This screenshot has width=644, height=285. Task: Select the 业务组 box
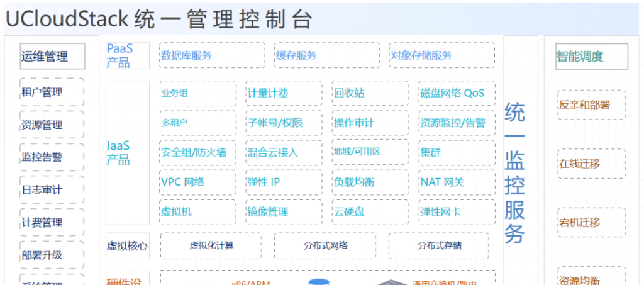coord(198,93)
